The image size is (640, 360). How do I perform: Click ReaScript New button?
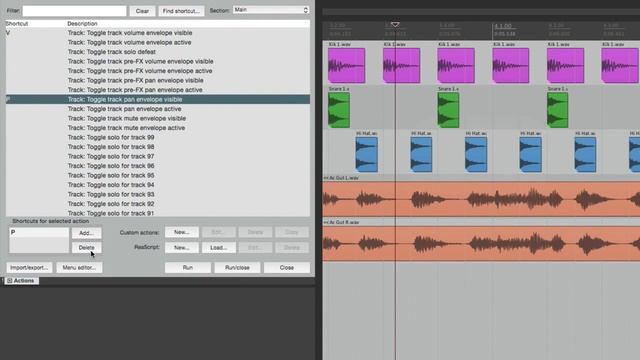tap(182, 248)
